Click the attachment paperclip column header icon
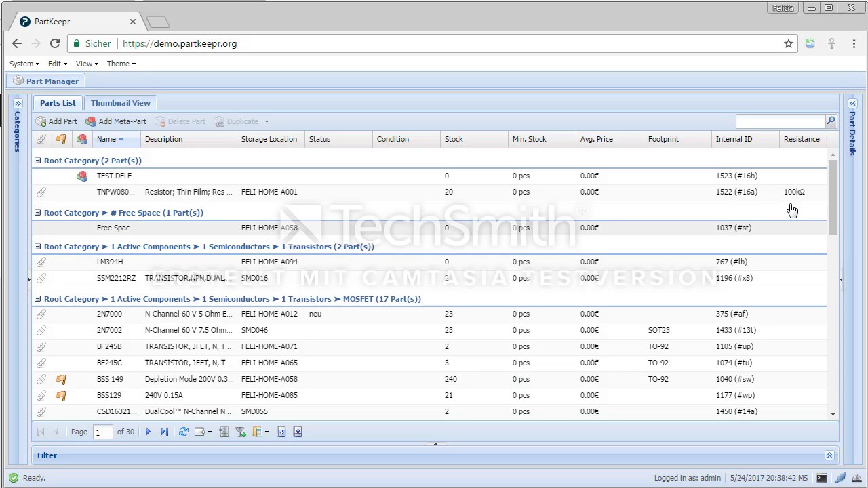 (x=41, y=139)
